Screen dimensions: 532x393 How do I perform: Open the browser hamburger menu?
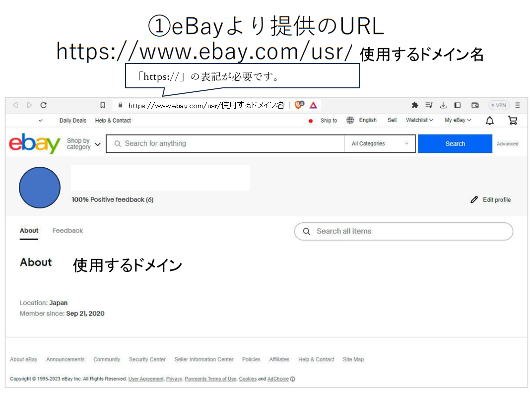click(518, 105)
